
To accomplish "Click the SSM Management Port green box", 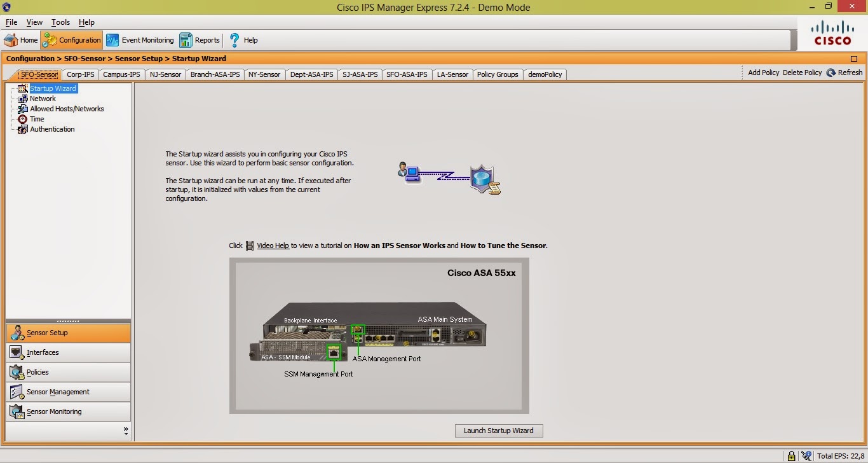I will (334, 352).
